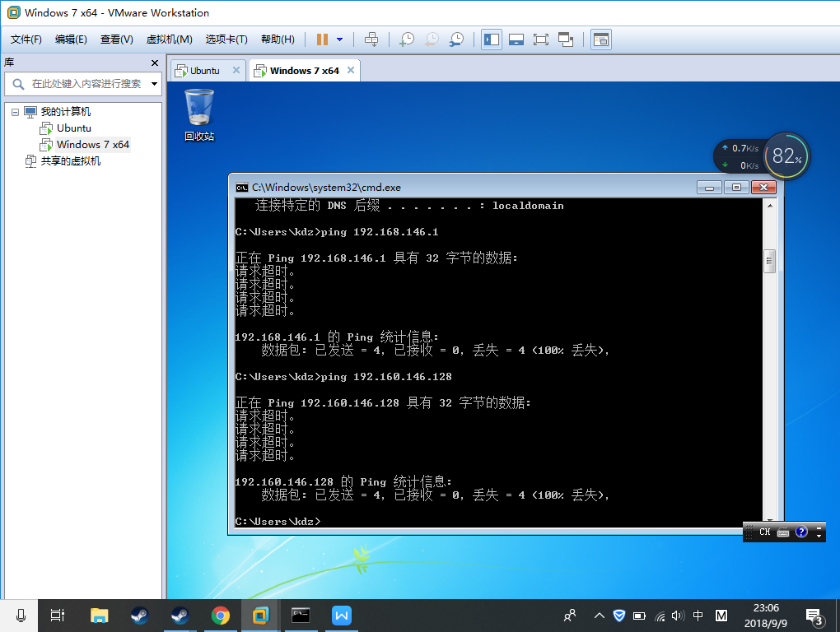Pause the virtual machine with the suspend button

click(322, 39)
